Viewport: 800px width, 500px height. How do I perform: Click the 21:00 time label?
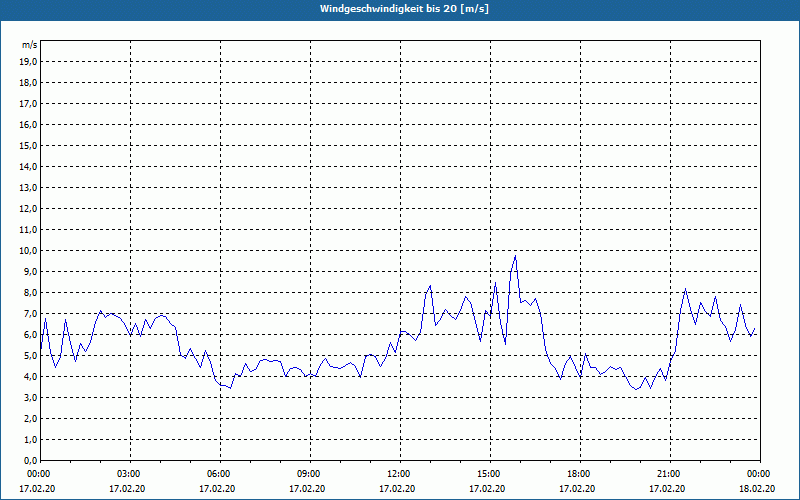(670, 474)
